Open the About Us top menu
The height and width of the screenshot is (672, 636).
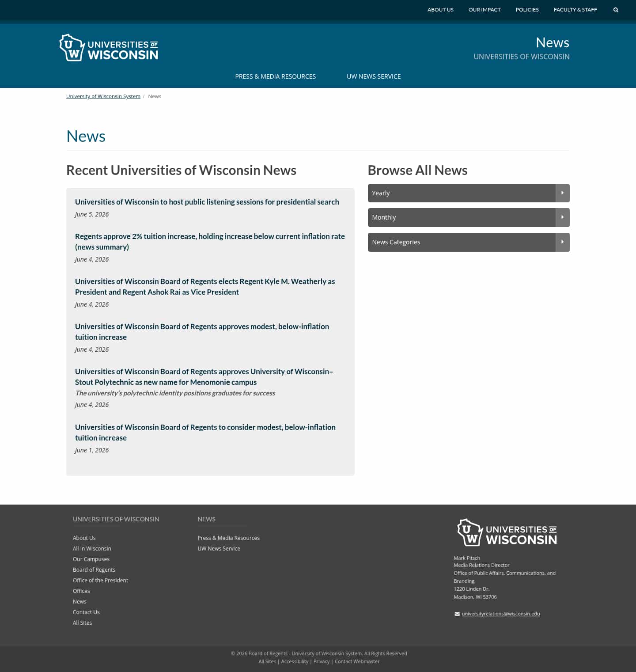(x=440, y=10)
